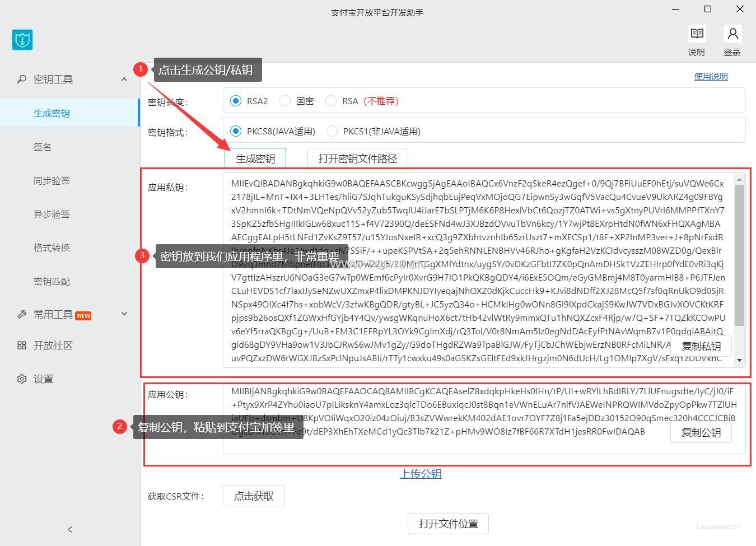Expand the 常用工具 menu chevron
The image size is (756, 546).
click(124, 314)
